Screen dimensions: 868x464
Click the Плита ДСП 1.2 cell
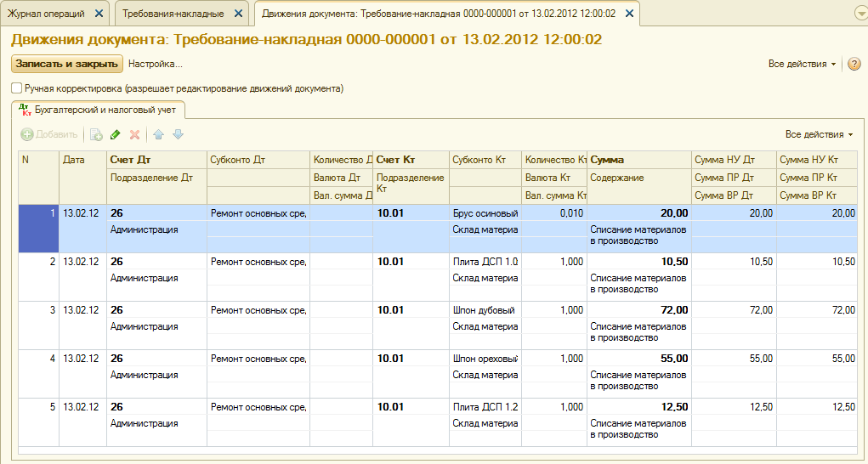[x=485, y=407]
